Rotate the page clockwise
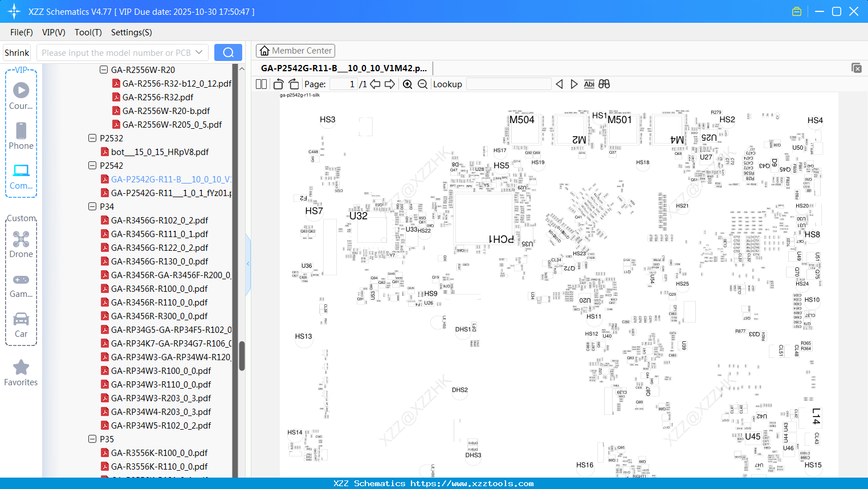 coord(294,84)
